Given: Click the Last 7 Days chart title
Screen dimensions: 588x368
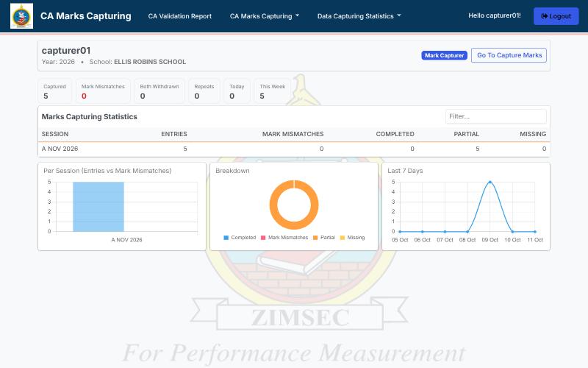Looking at the screenshot, I should (405, 171).
